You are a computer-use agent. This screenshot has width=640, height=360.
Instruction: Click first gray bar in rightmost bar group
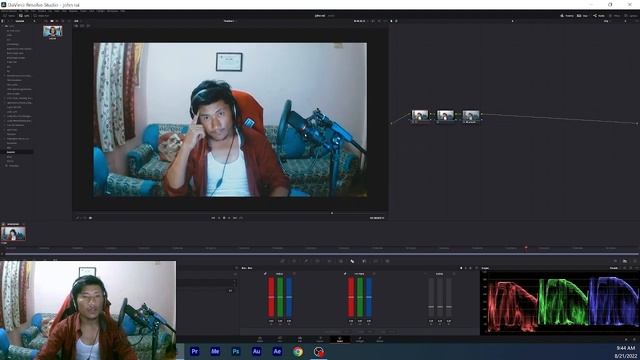tap(431, 297)
